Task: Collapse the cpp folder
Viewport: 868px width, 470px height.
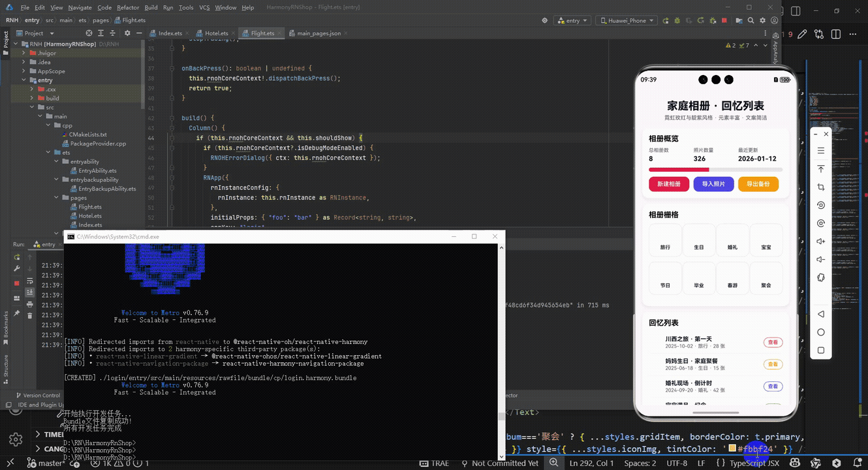Action: pyautogui.click(x=48, y=125)
